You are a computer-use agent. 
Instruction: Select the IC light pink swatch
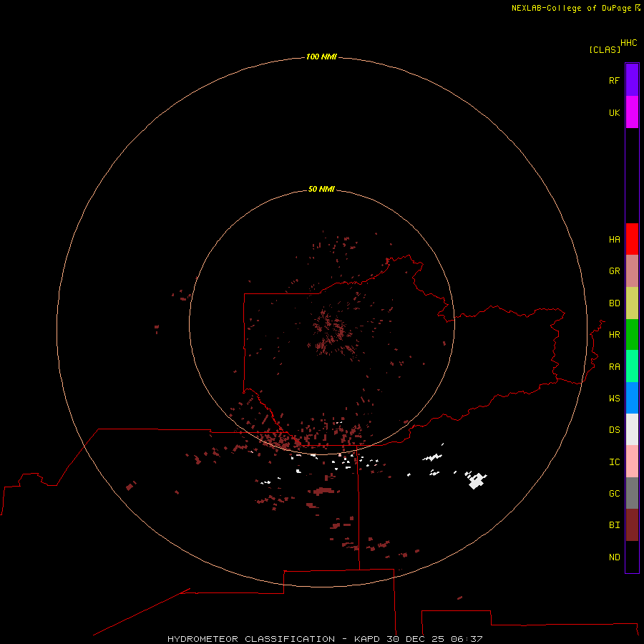[632, 462]
